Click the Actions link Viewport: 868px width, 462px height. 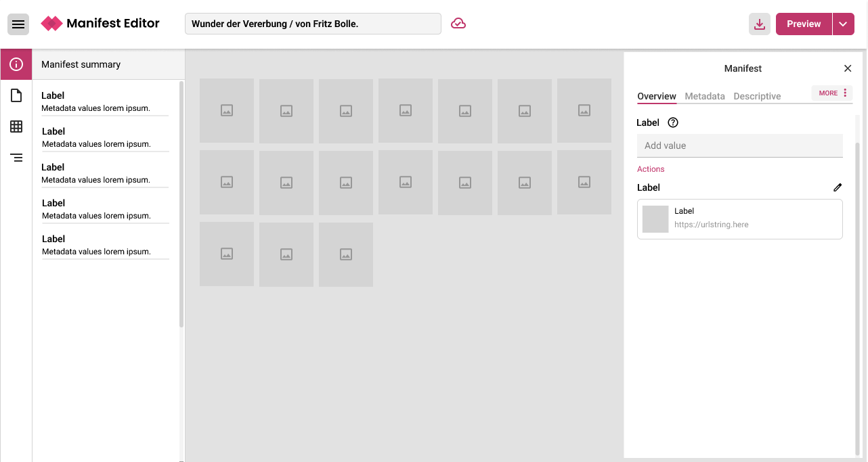(651, 169)
